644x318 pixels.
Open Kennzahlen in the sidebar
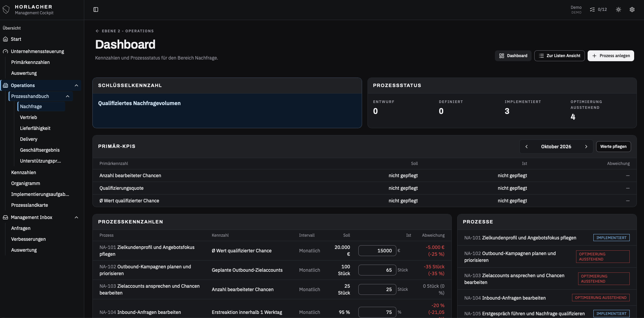tap(23, 172)
